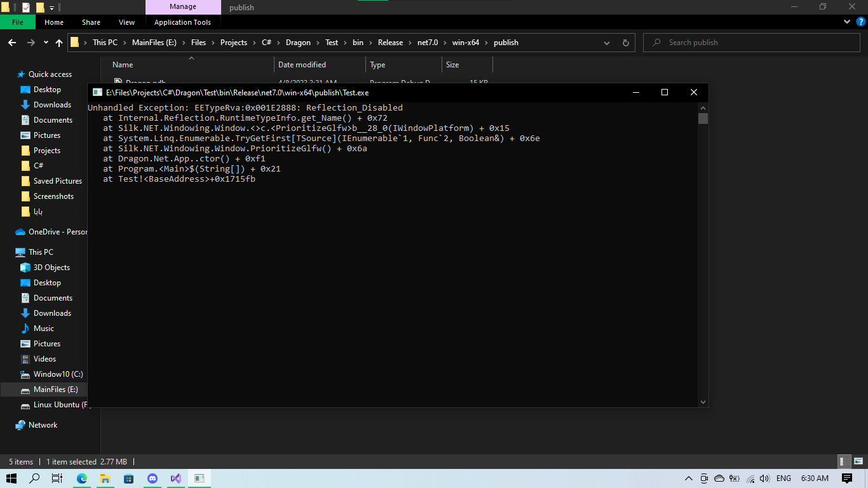Open Downloads under Quick access
The height and width of the screenshot is (488, 868).
pos(52,105)
